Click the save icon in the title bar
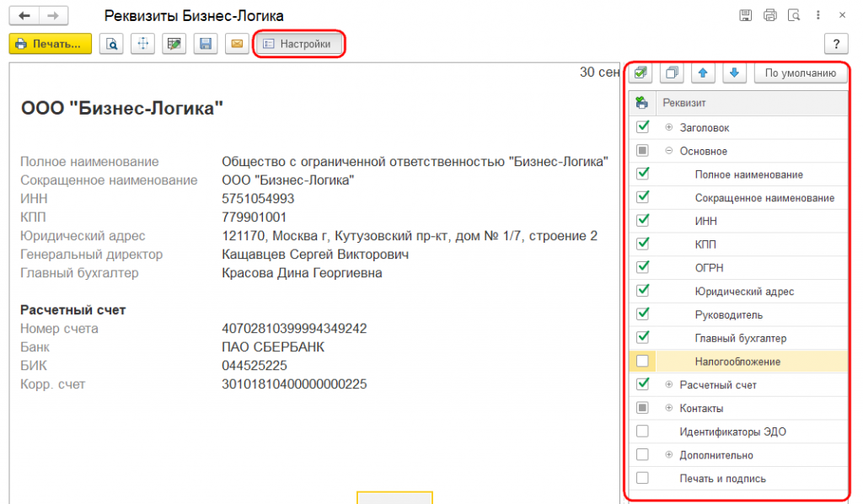 click(x=745, y=15)
